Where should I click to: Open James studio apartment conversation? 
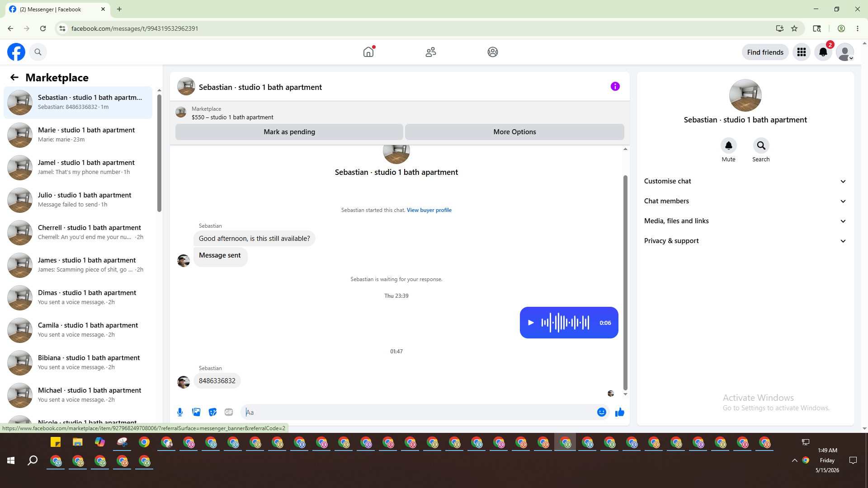tap(78, 265)
